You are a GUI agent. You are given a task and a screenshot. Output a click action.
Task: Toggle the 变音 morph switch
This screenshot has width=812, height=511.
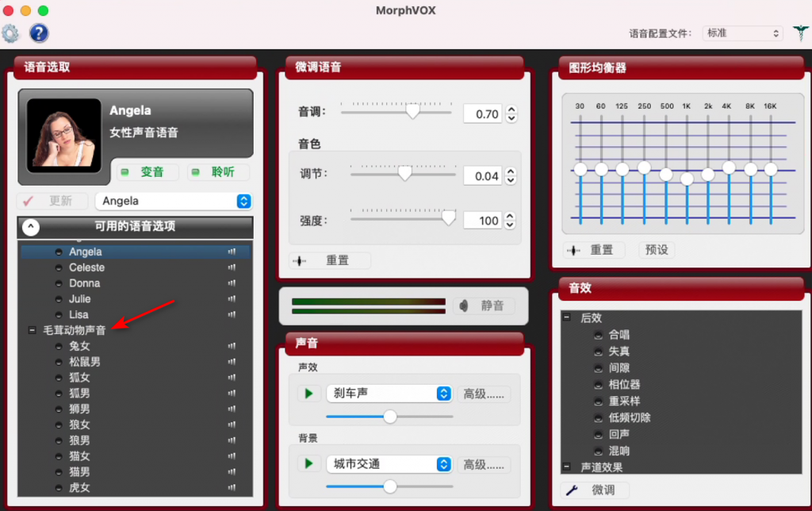tap(147, 172)
